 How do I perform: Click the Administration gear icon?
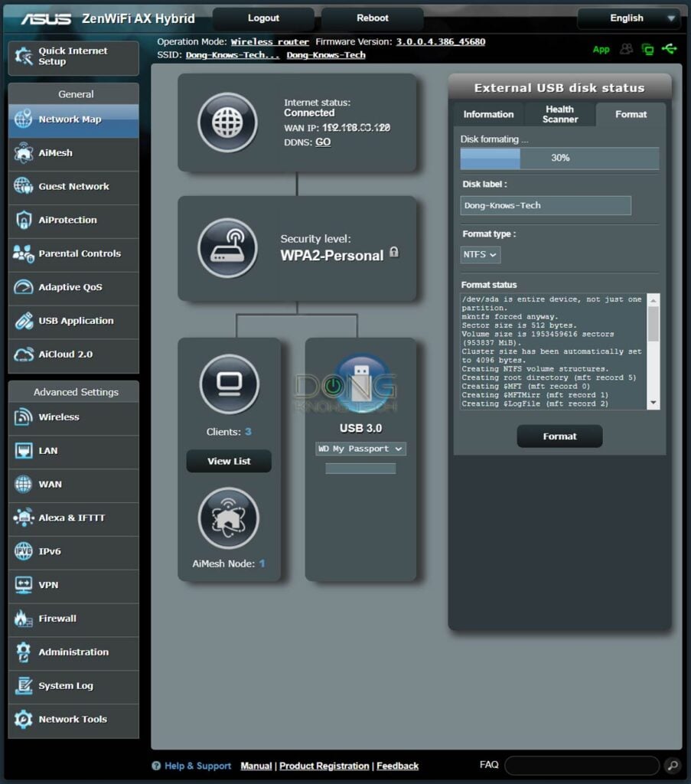click(x=23, y=652)
